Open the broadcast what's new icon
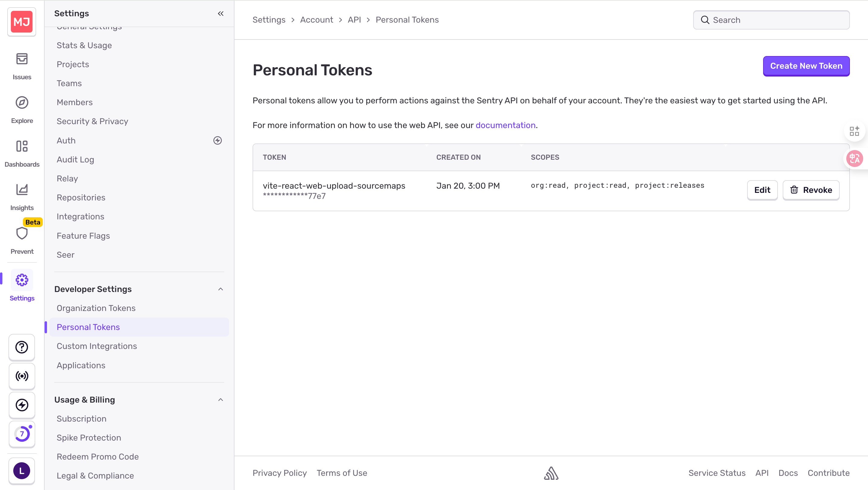 (x=22, y=376)
